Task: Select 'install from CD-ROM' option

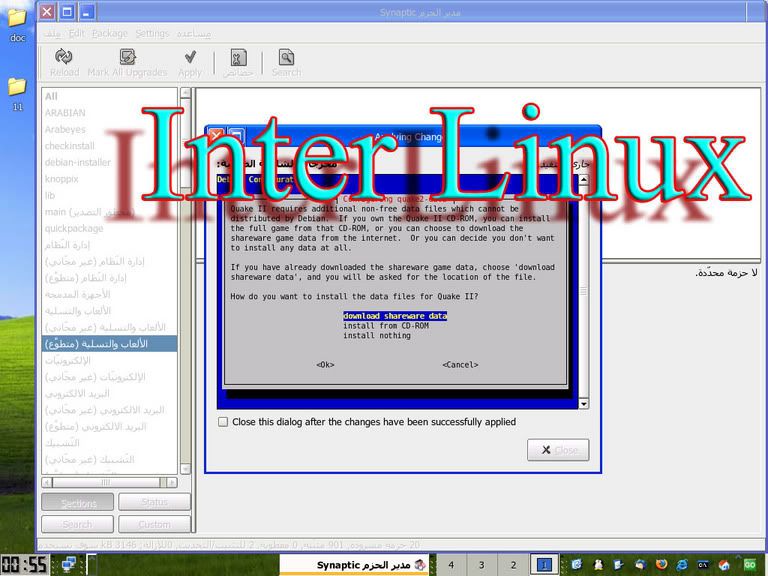Action: (386, 326)
